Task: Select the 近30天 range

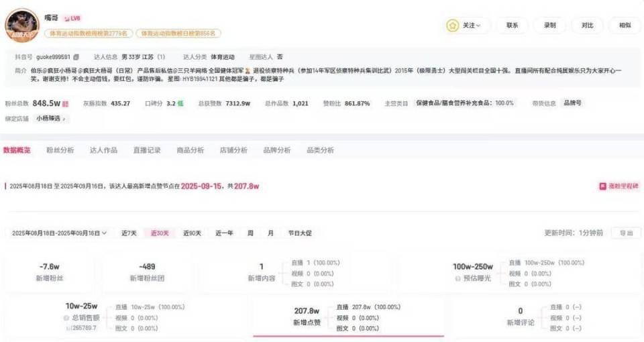Action: [x=160, y=233]
